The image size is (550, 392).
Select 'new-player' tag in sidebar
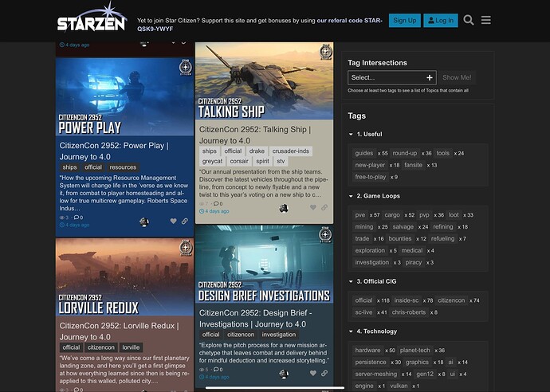370,165
